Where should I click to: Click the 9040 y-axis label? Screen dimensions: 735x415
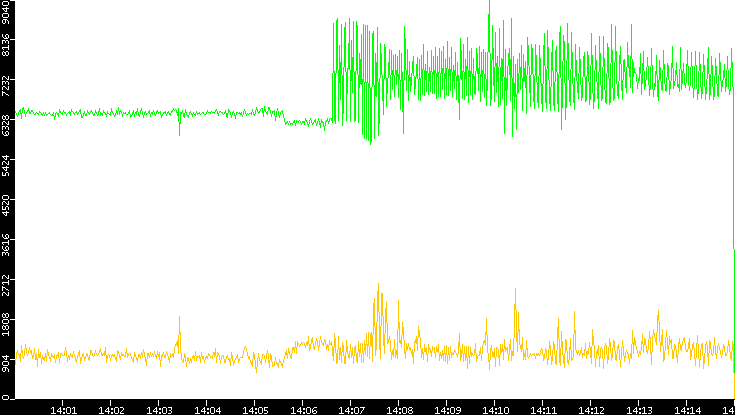tap(5, 11)
